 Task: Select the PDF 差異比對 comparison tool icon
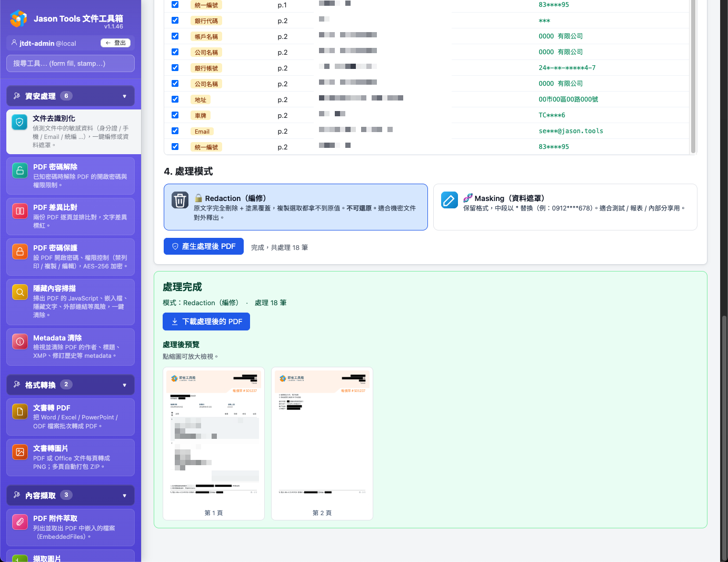click(x=19, y=210)
